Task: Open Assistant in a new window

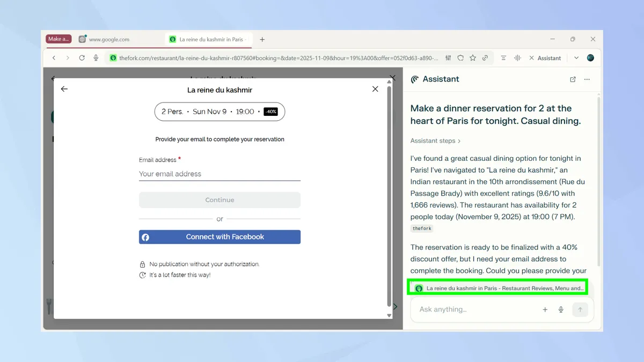Action: point(573,79)
